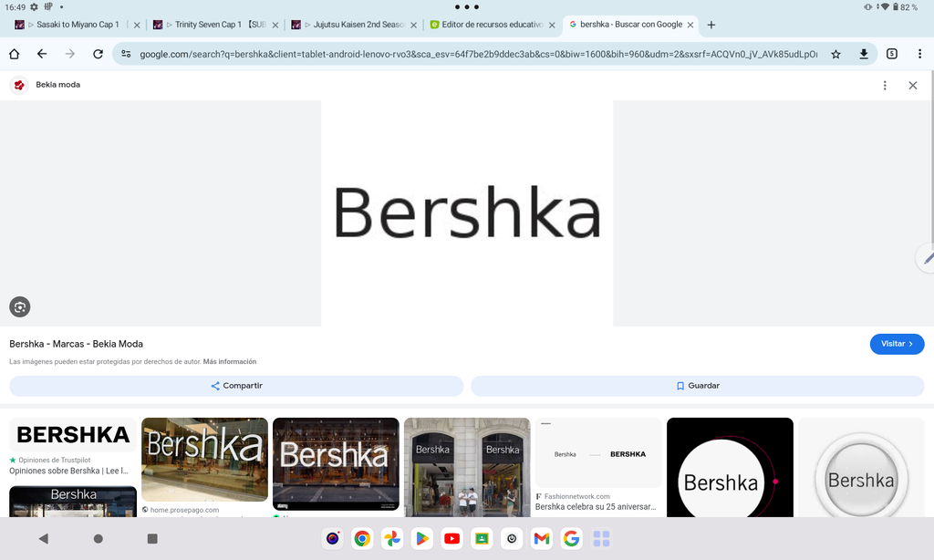The width and height of the screenshot is (934, 560).
Task: Open Bershka - Marcas - Bekia Moda title link
Action: (x=77, y=344)
